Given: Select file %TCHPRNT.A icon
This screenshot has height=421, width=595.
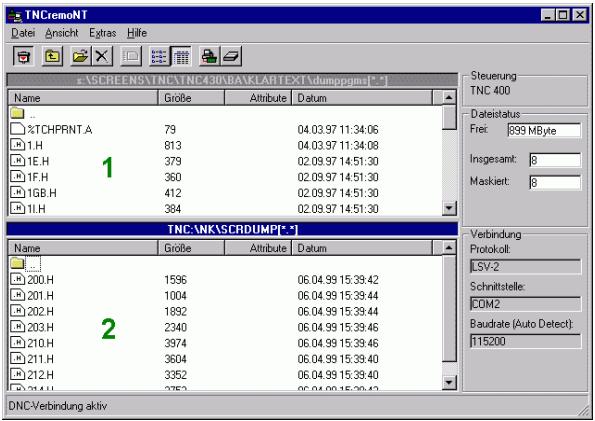Looking at the screenshot, I should (17, 129).
